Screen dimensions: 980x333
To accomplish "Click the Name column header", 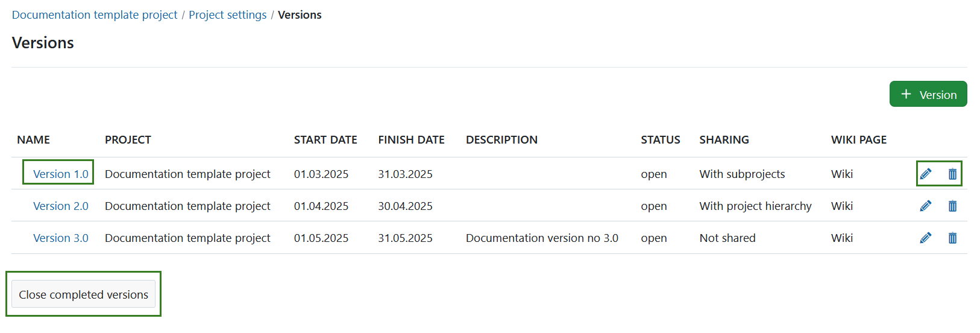I will (33, 139).
